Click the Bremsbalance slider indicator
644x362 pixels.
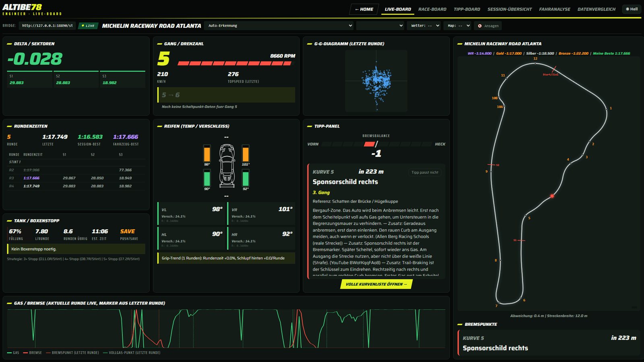pyautogui.click(x=370, y=144)
